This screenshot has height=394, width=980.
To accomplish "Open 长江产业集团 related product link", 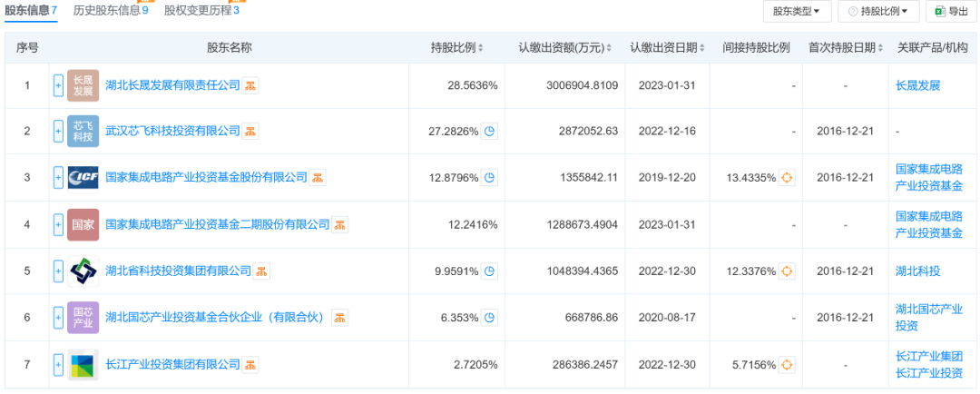I will pos(929,358).
